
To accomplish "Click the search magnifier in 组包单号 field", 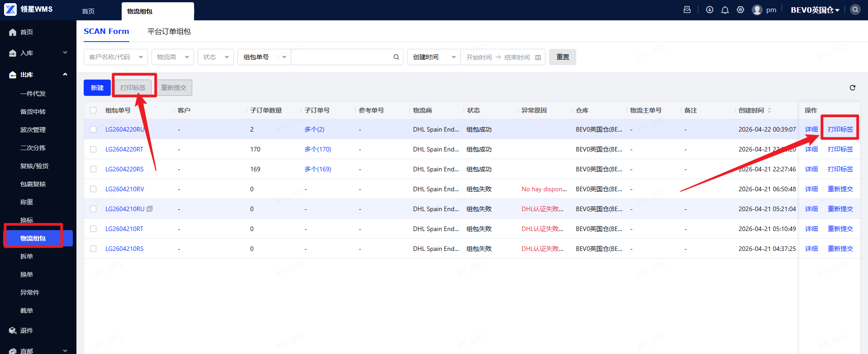I will (396, 57).
